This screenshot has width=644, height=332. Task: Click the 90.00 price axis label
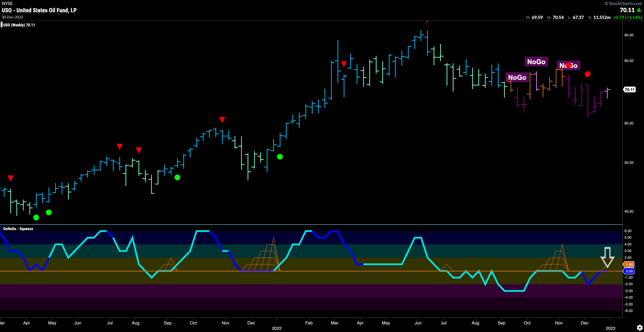point(629,35)
